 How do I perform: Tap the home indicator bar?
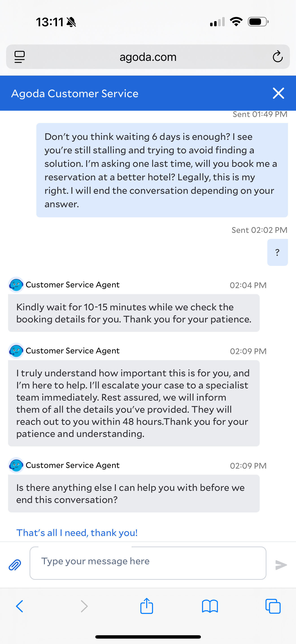[x=148, y=637]
